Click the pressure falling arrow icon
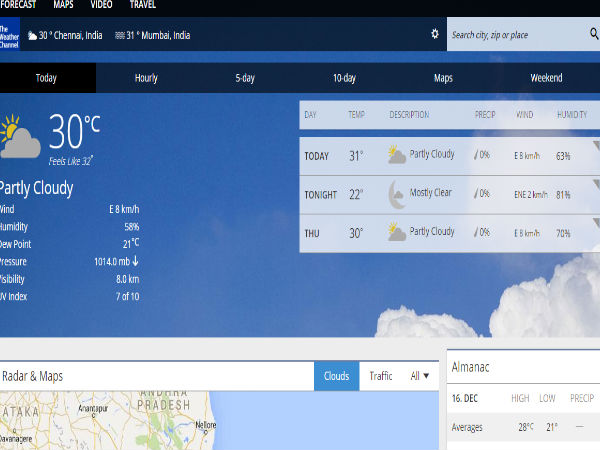Image resolution: width=600 pixels, height=450 pixels. click(135, 261)
